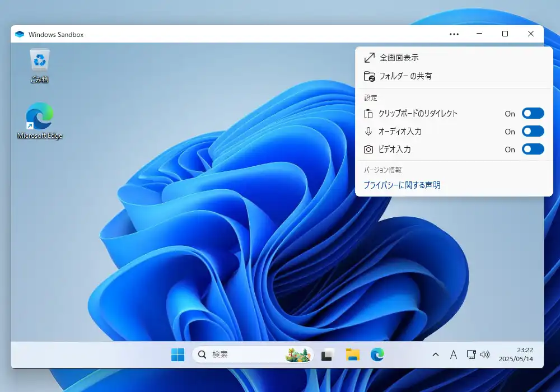
Task: Click the 設定 section label in the menu
Action: (x=370, y=98)
